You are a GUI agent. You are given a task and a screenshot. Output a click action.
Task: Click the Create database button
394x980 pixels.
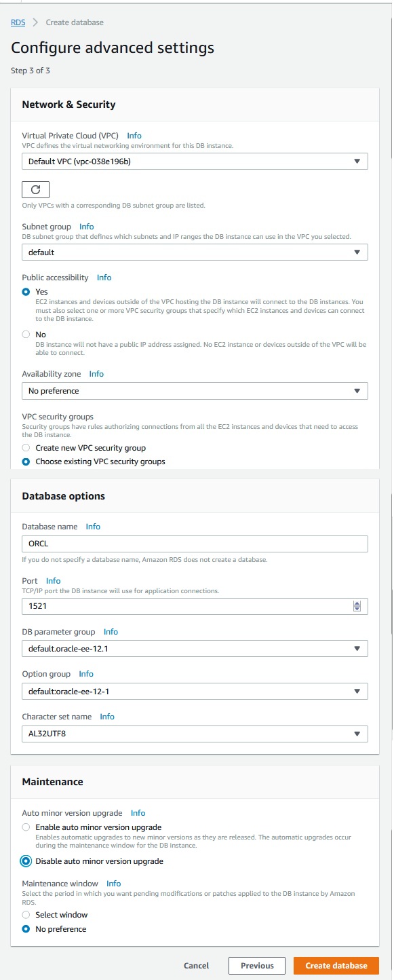pos(336,965)
